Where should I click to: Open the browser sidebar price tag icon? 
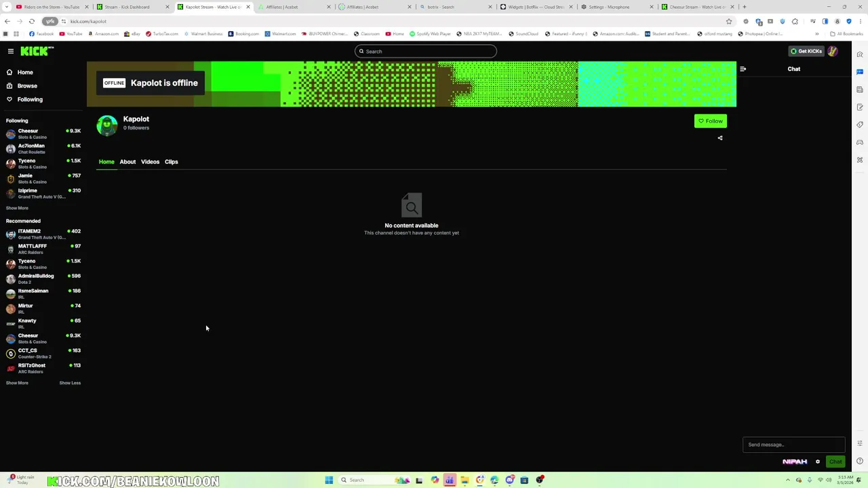(860, 125)
